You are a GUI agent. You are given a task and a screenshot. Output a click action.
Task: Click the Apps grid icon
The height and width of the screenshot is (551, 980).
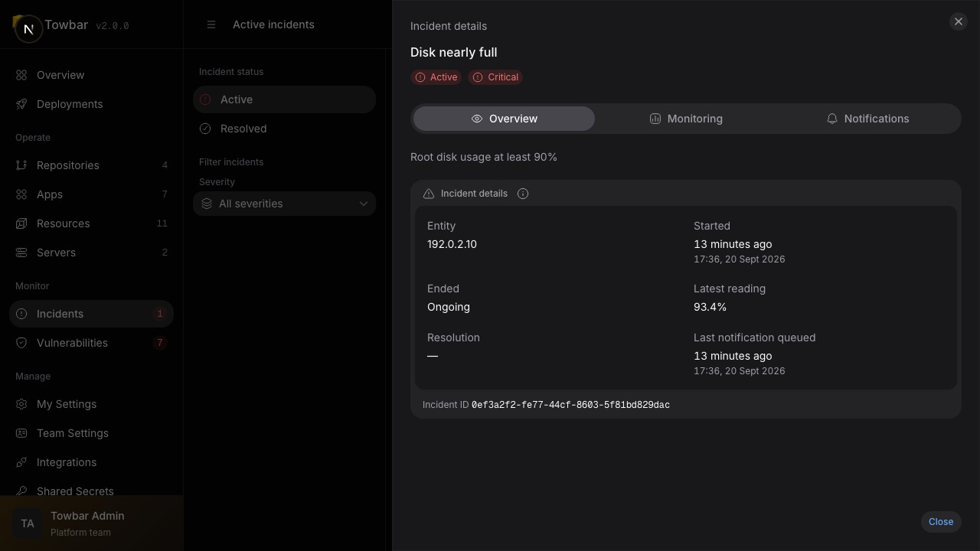(x=21, y=194)
